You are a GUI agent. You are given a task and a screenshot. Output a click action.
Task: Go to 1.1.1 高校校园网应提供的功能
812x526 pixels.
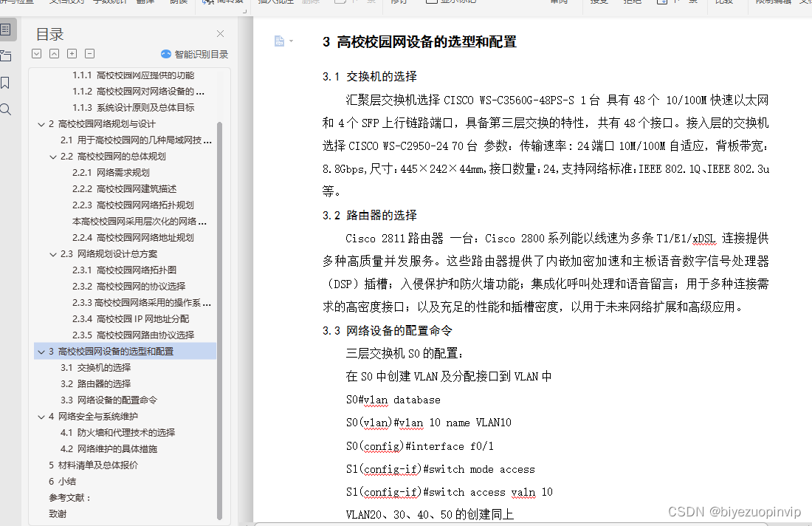pyautogui.click(x=133, y=75)
